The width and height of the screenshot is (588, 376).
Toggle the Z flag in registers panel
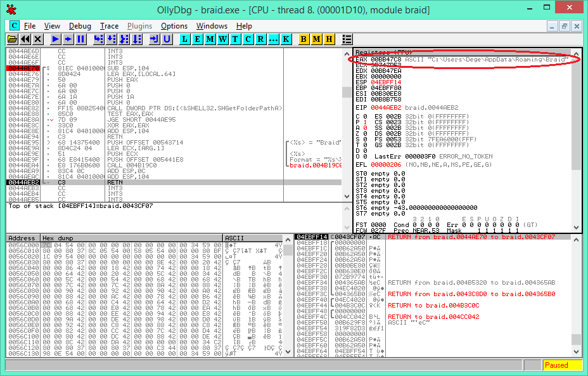click(361, 133)
